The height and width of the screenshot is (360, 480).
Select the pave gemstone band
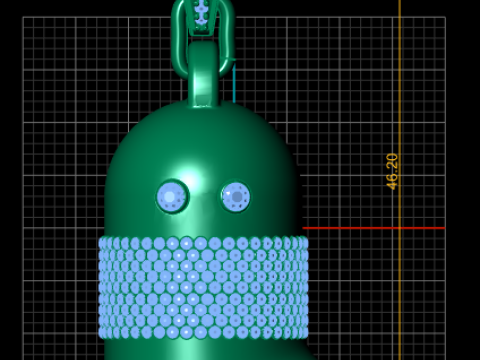click(203, 287)
